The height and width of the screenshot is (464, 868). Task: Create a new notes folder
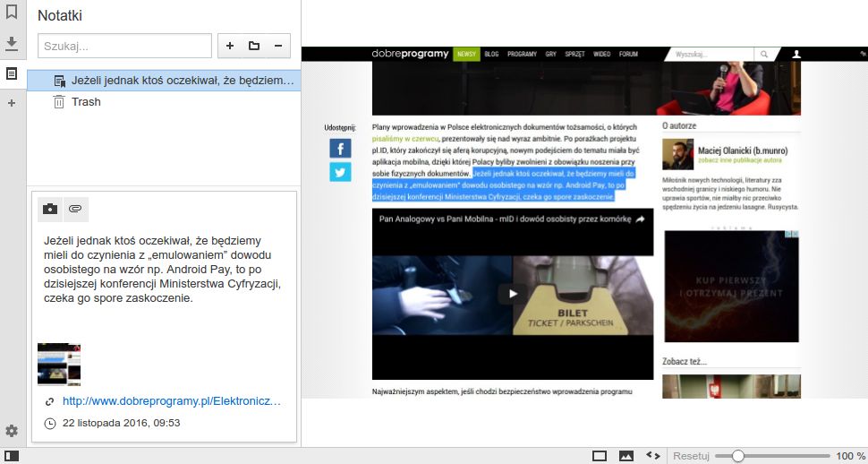(x=254, y=46)
